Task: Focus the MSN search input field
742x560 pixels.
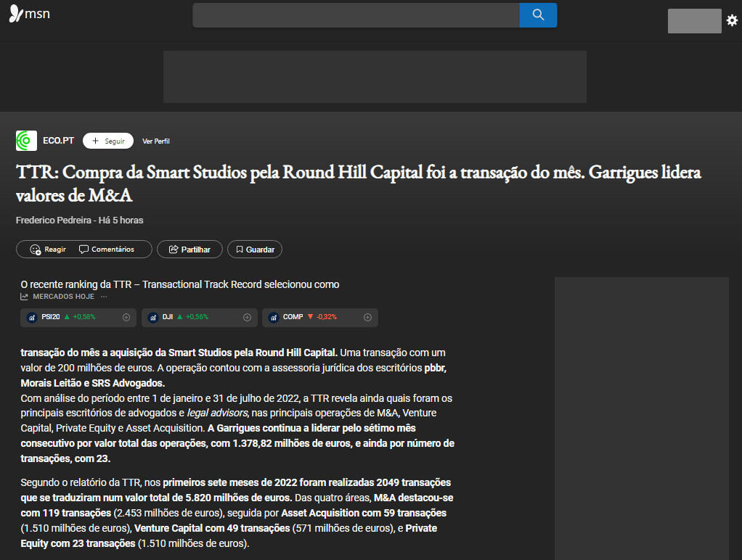Action: 356,15
